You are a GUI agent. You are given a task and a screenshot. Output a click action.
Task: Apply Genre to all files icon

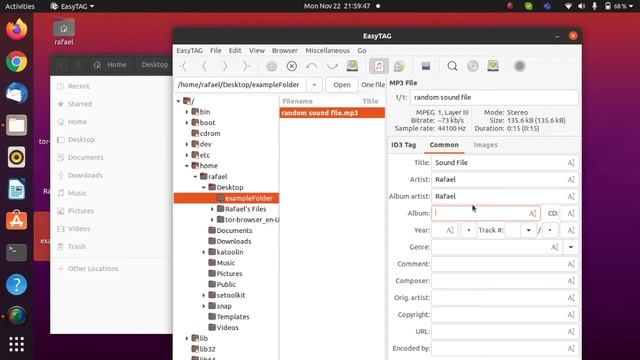pyautogui.click(x=554, y=247)
